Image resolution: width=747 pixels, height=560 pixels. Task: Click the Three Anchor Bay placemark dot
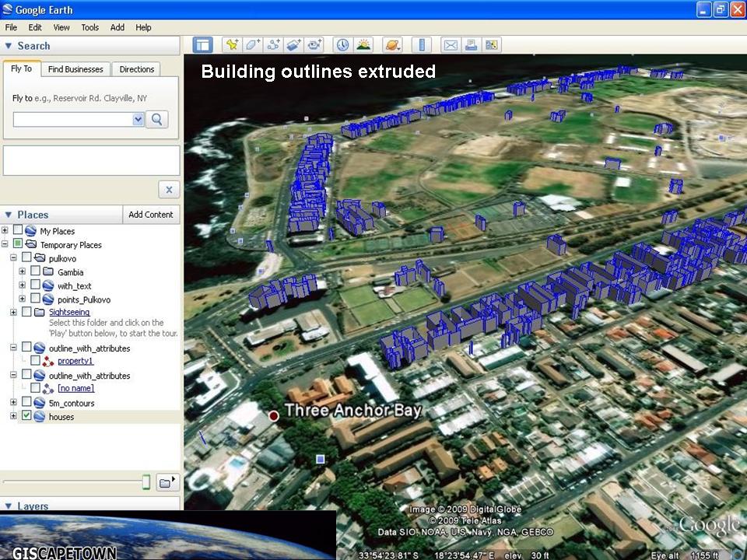point(273,415)
